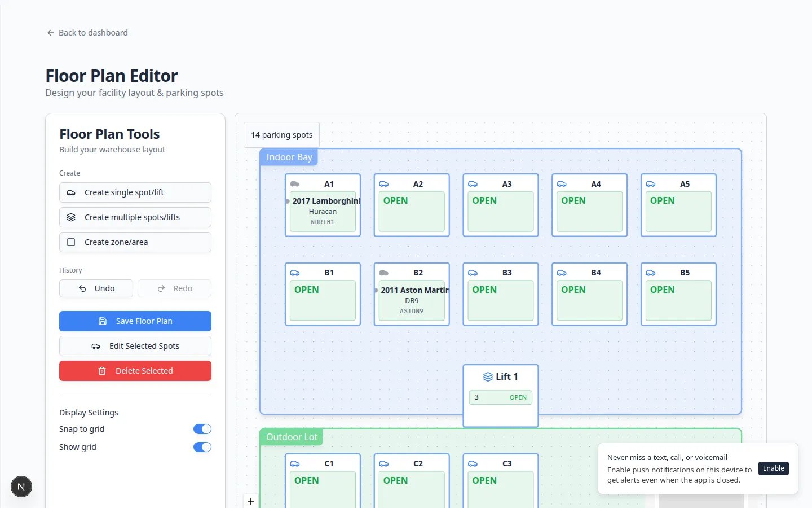Click the car icon on spot A2
Image resolution: width=812 pixels, height=508 pixels.
click(384, 184)
